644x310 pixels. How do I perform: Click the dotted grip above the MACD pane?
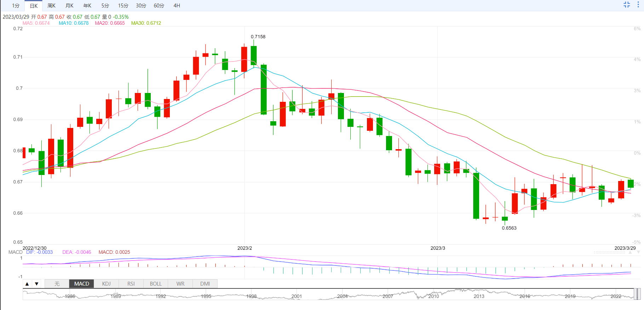[x=610, y=252]
